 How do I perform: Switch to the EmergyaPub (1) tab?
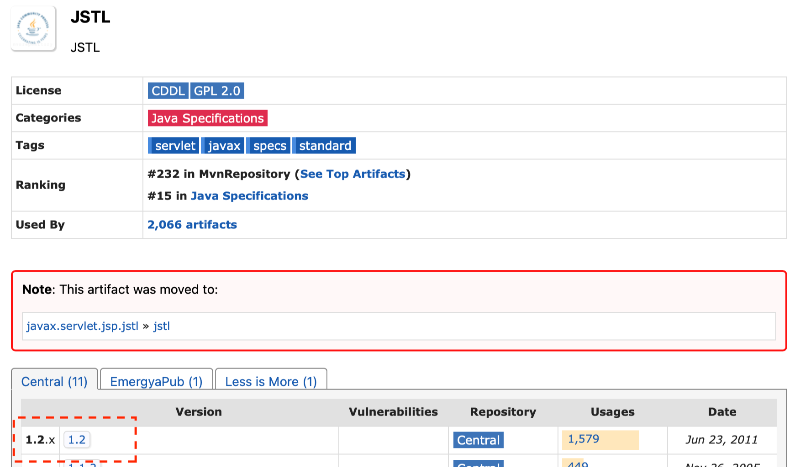[x=156, y=382]
